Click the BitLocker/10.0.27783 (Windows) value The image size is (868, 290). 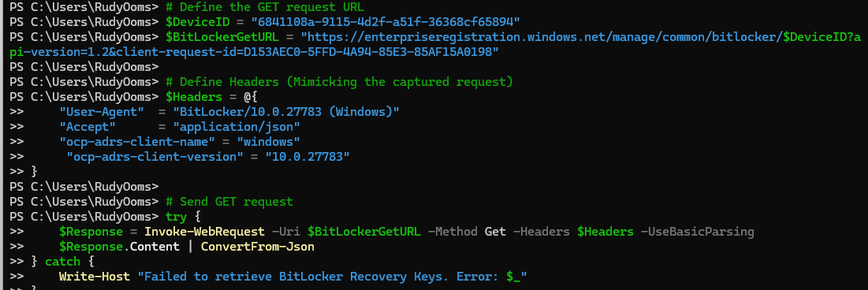pos(286,112)
